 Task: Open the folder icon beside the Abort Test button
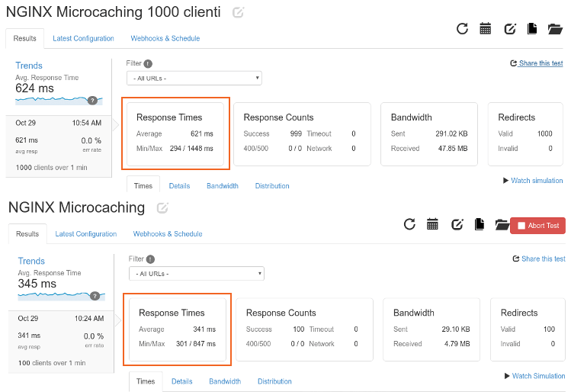[502, 224]
